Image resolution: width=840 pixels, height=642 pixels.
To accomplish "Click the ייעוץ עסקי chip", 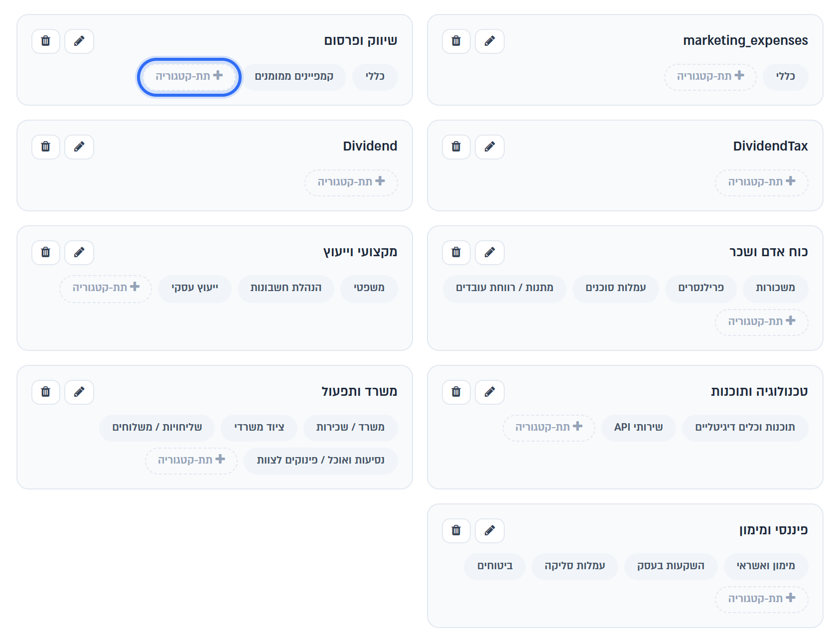I will coord(195,288).
